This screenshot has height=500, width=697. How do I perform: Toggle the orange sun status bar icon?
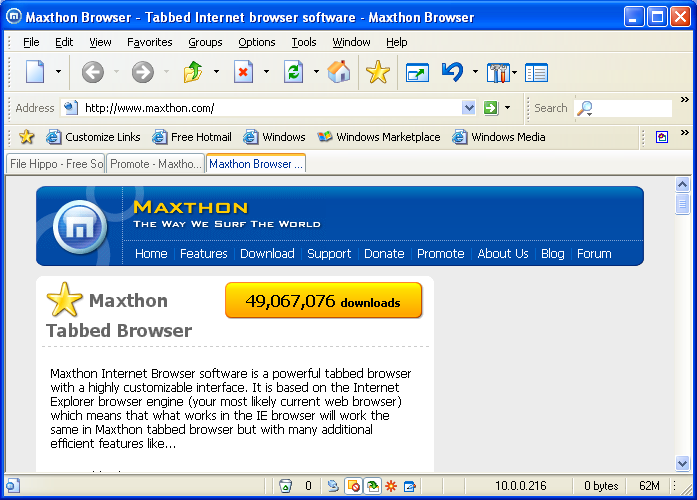click(x=390, y=486)
